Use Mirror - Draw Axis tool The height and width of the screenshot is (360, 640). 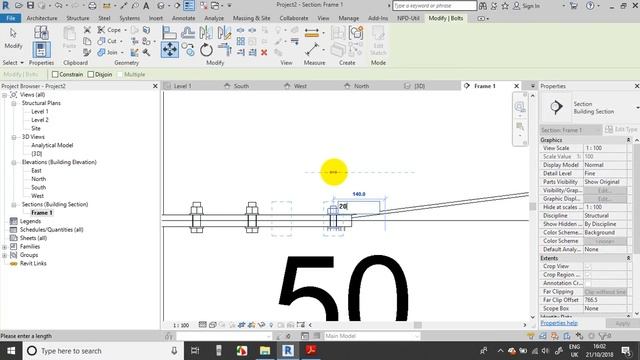pyautogui.click(x=224, y=33)
